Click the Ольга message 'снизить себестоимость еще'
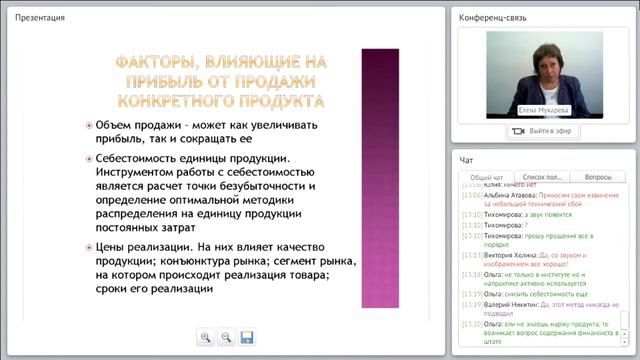 coord(525,294)
